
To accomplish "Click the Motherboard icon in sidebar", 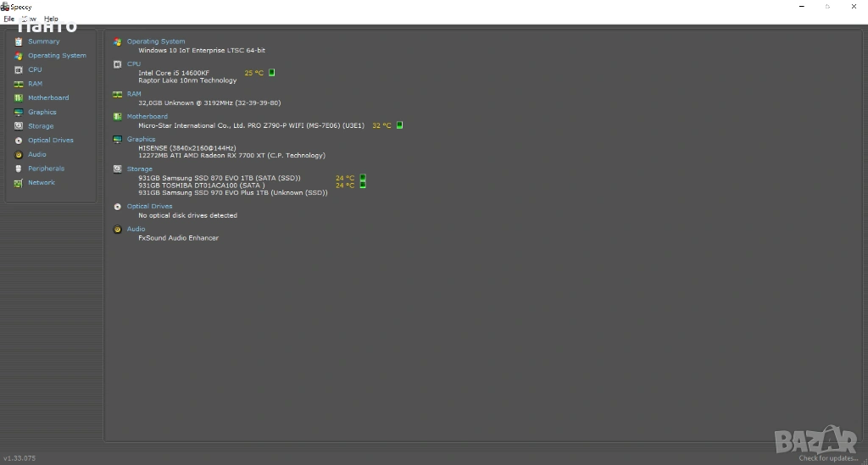I will [19, 98].
